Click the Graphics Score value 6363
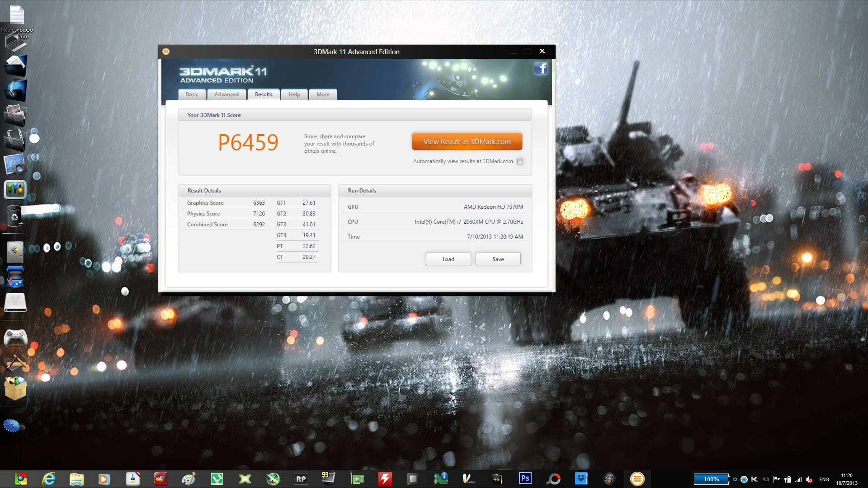 point(259,203)
